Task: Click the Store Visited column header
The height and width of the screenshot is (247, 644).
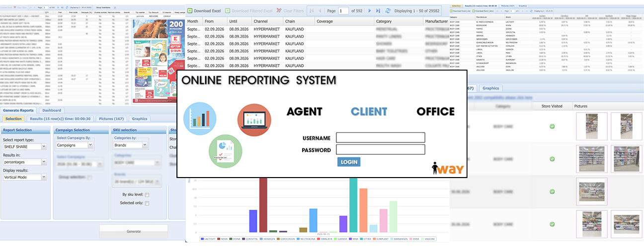Action: coord(552,106)
